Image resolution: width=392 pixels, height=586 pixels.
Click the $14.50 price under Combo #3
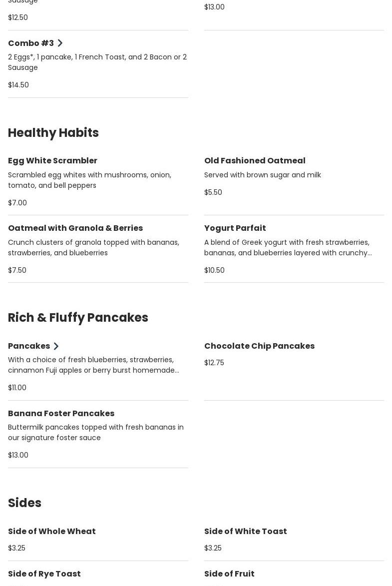(x=18, y=85)
